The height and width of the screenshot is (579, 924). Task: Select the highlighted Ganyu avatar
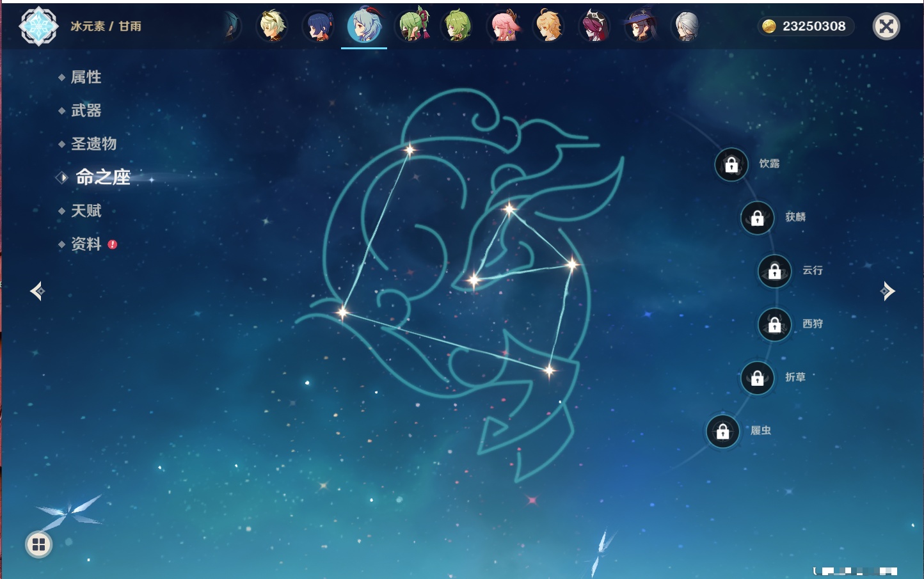(x=364, y=26)
